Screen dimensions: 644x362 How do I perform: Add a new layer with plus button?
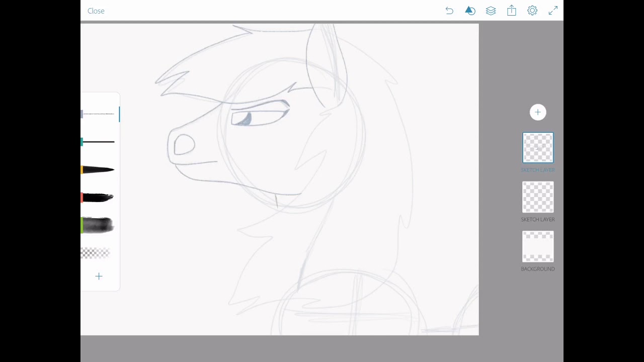click(538, 112)
